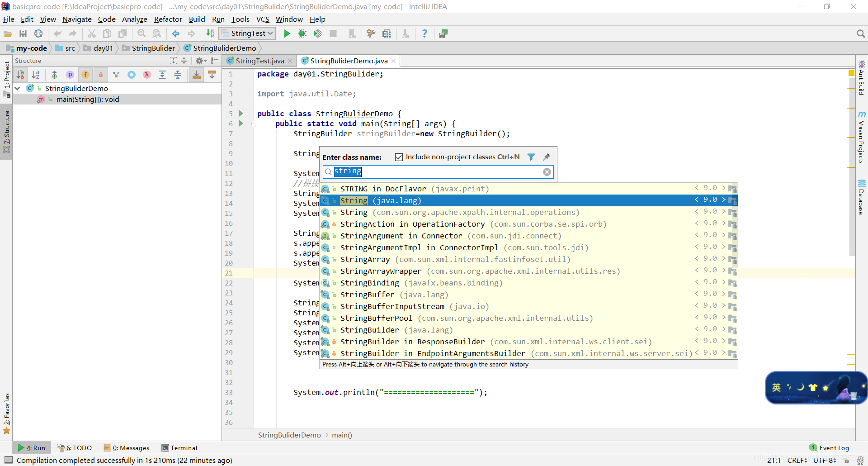Click the Copy icon in the toolbar

(107, 34)
